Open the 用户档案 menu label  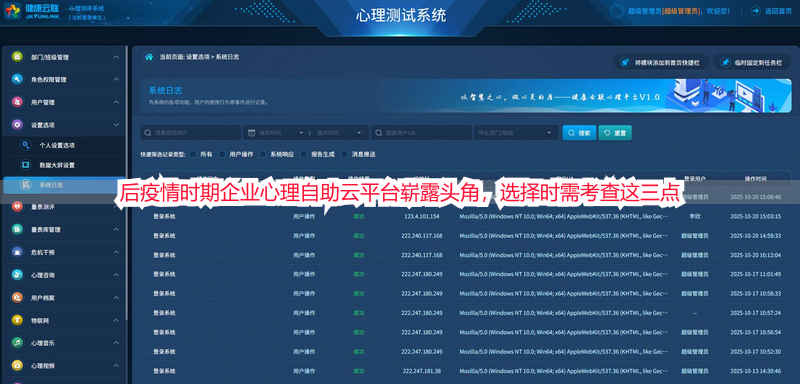(x=43, y=298)
